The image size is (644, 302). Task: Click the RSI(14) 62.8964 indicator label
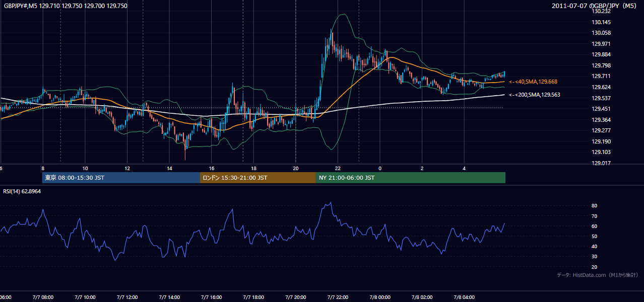coord(22,191)
